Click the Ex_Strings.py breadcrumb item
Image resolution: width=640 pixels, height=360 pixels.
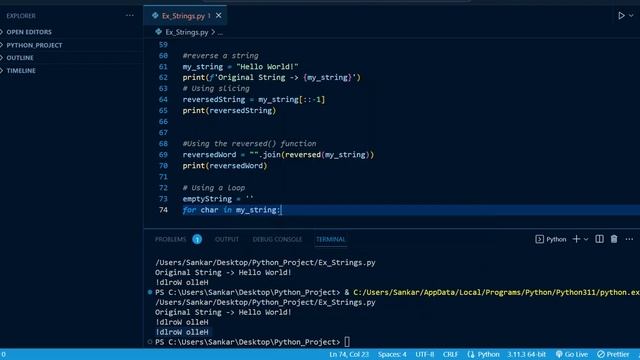pos(187,32)
